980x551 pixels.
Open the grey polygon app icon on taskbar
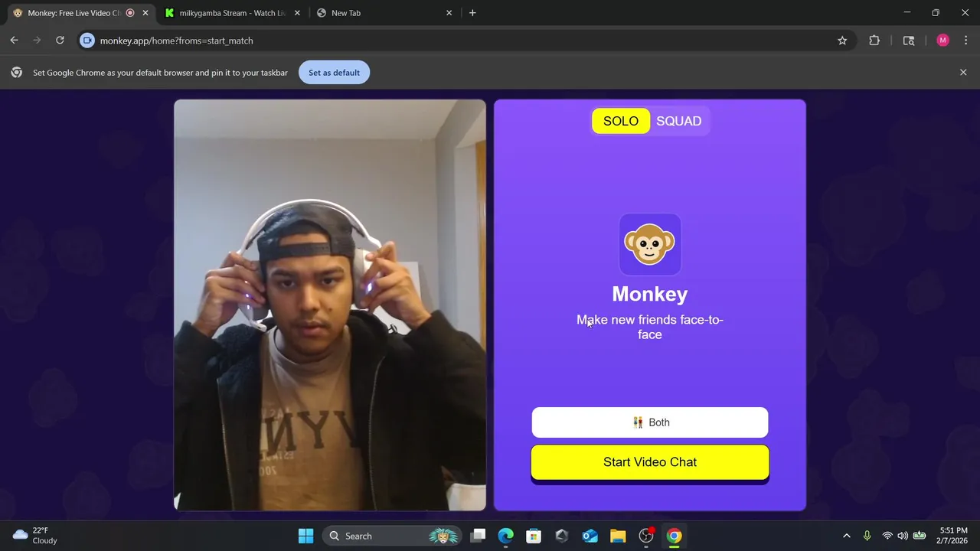[x=562, y=536]
